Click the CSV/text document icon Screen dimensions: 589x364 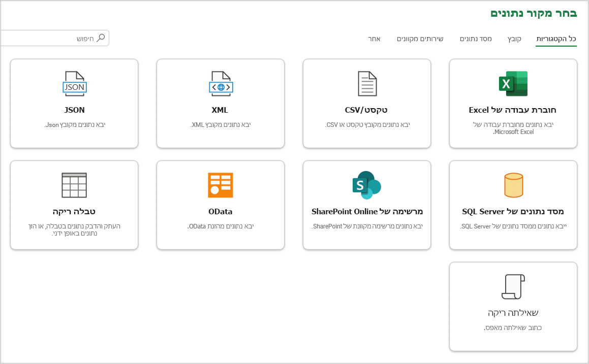tap(367, 84)
